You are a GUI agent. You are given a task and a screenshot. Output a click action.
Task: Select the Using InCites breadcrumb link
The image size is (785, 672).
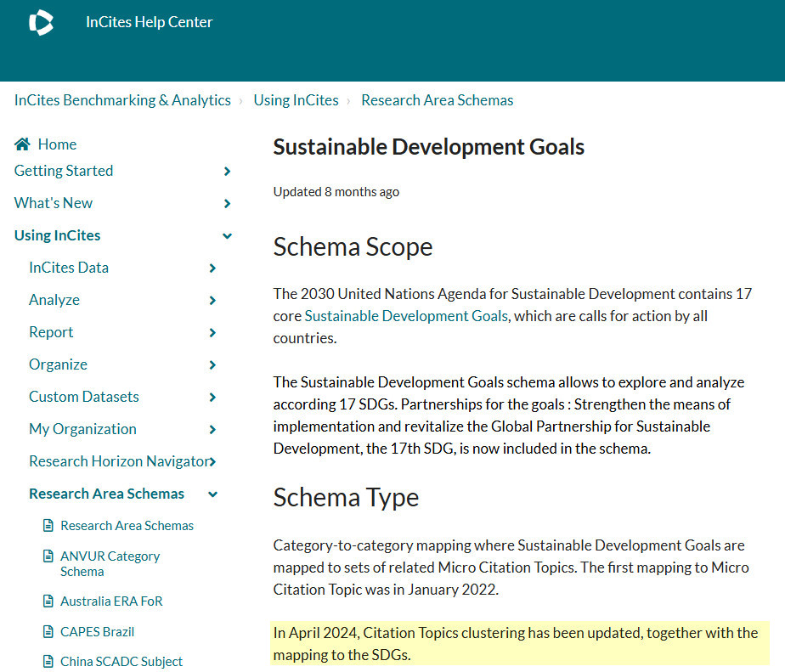296,100
